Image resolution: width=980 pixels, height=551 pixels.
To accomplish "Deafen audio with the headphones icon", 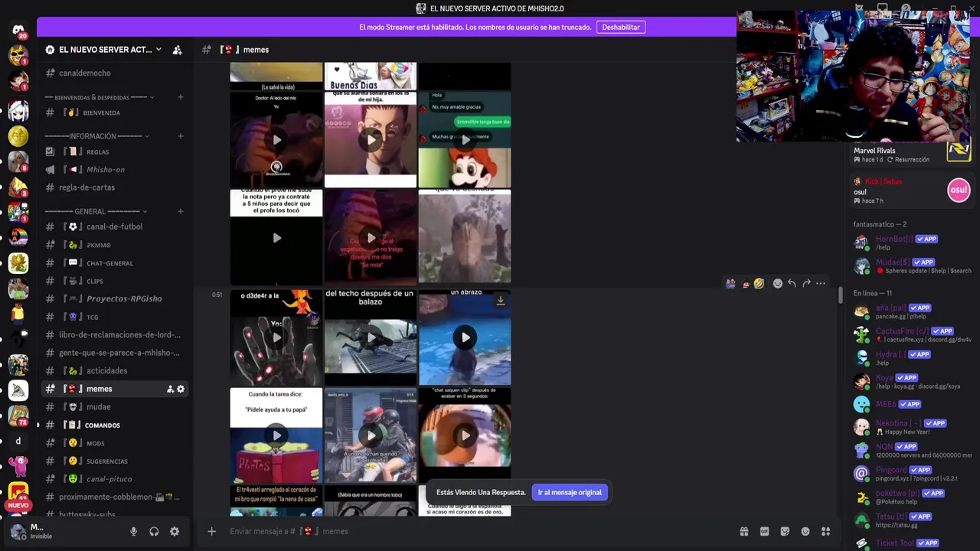I will point(154,531).
